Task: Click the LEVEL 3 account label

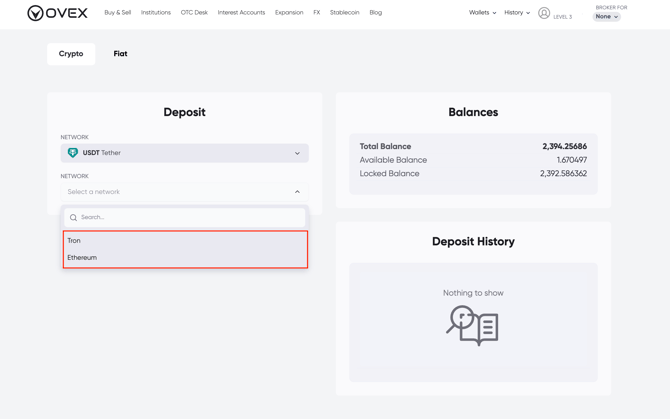Action: [x=562, y=17]
